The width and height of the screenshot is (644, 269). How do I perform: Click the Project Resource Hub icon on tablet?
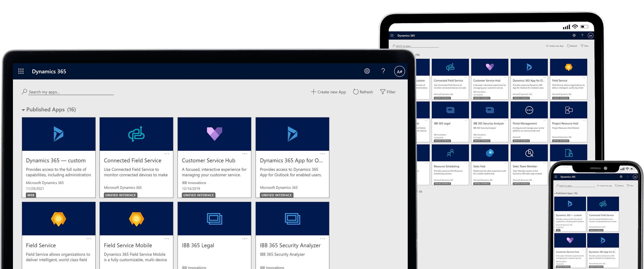569,110
